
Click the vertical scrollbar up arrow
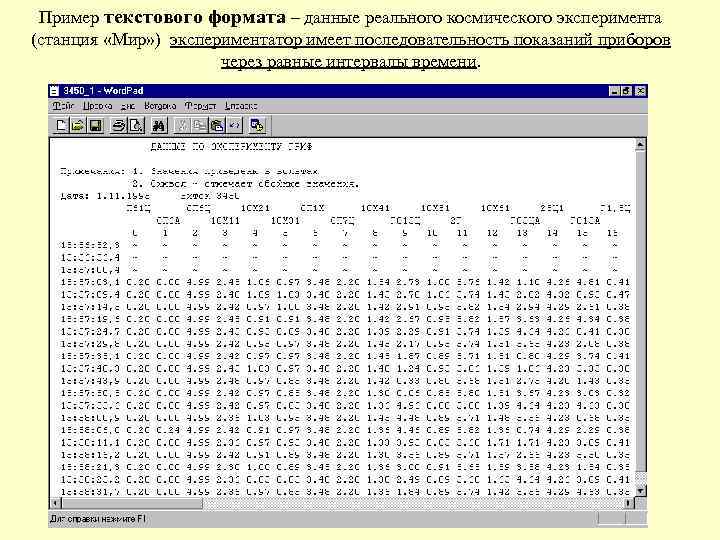pos(640,146)
